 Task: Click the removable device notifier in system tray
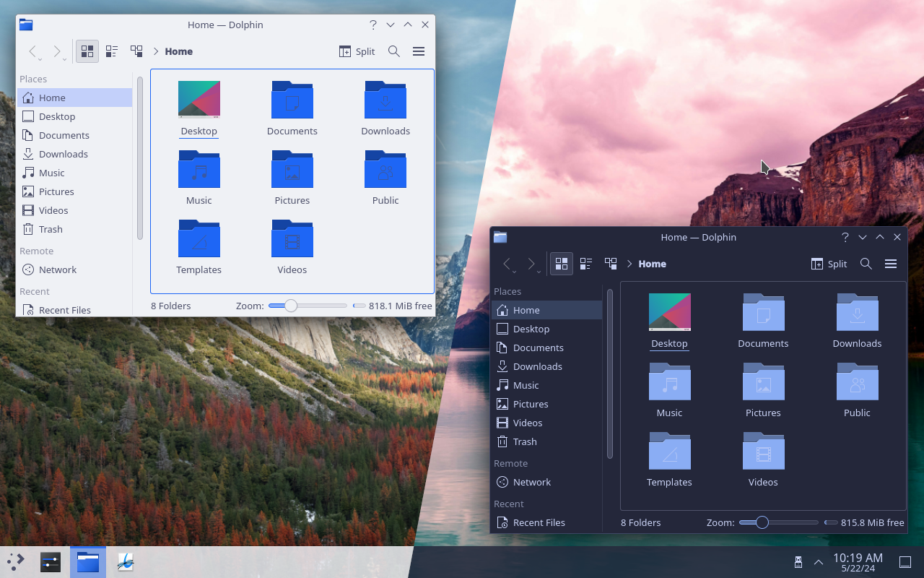[x=798, y=561]
